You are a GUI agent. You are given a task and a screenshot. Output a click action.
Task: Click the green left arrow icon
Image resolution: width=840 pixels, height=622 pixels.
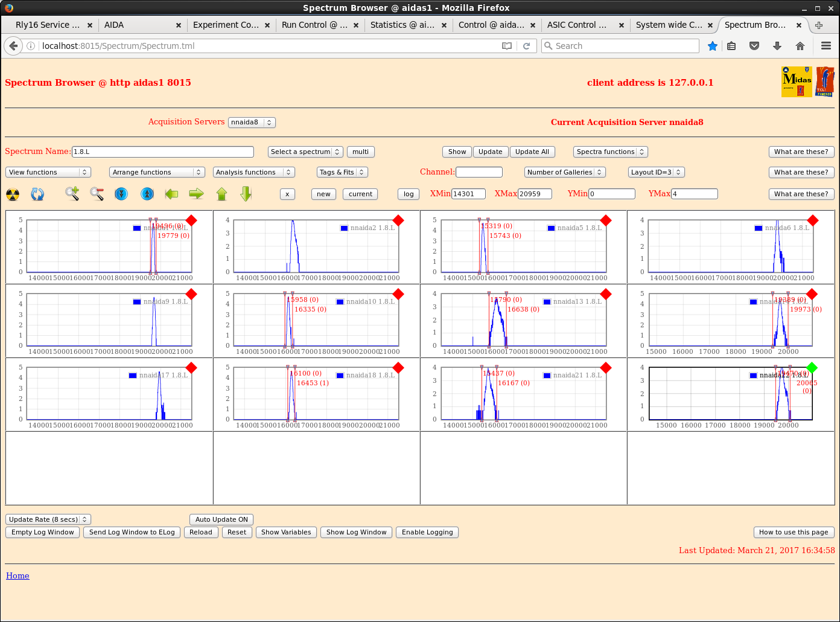[171, 194]
